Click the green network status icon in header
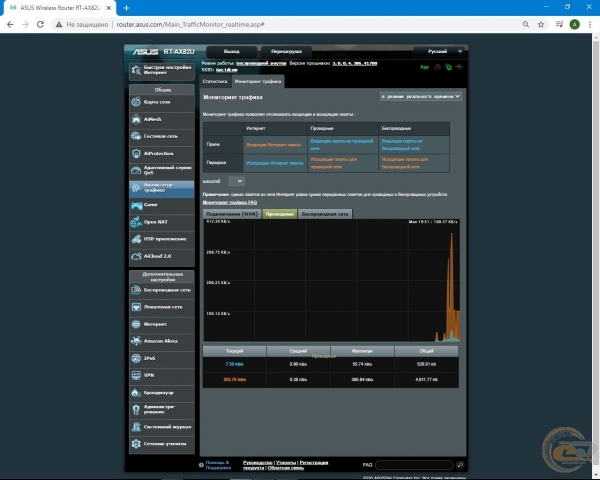Image resolution: width=600 pixels, height=480 pixels. [448, 67]
